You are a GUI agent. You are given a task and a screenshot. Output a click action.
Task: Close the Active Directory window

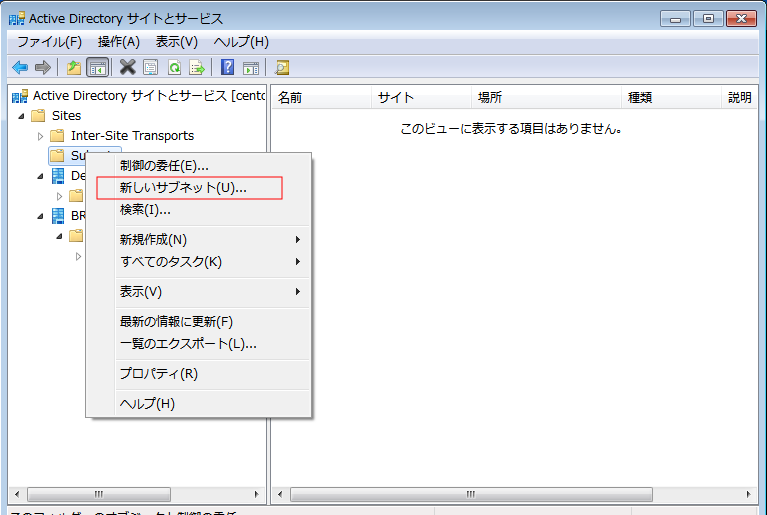[741, 19]
